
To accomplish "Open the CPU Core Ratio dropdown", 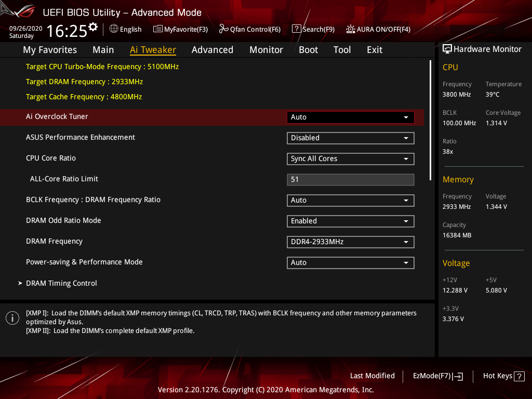I will pyautogui.click(x=351, y=159).
